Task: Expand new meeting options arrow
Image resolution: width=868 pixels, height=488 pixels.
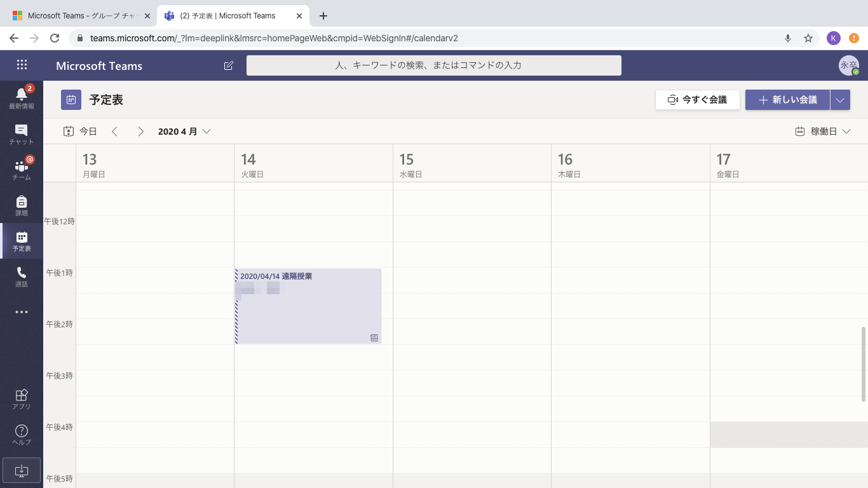Action: [840, 100]
